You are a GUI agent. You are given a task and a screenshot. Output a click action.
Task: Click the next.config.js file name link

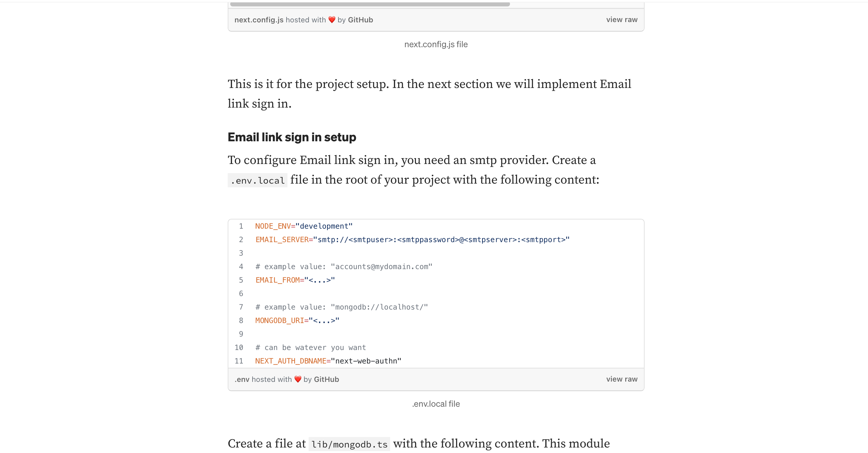coord(258,20)
